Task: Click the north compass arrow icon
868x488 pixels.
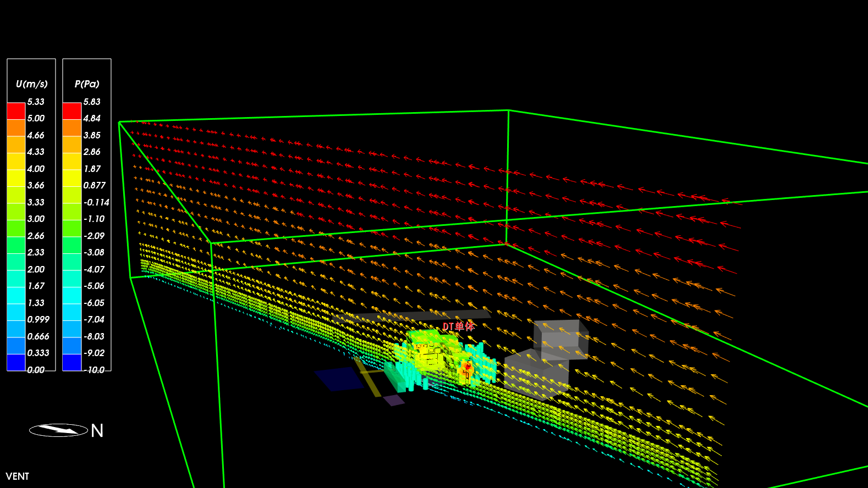Action: (58, 430)
